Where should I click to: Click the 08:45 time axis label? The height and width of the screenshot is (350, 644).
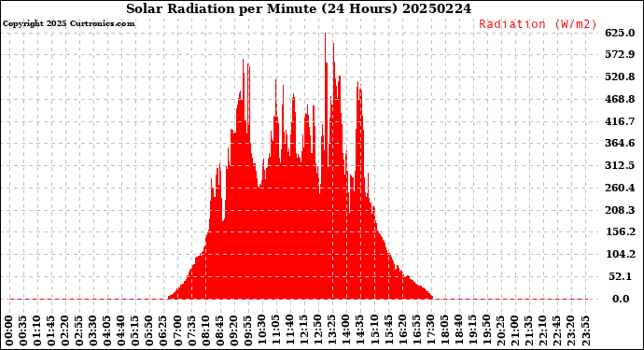(219, 331)
